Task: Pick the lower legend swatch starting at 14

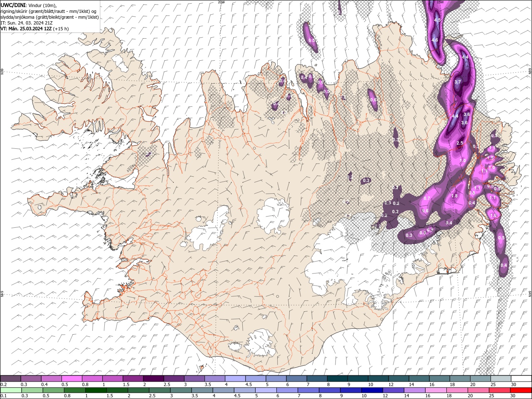Action: [414, 390]
